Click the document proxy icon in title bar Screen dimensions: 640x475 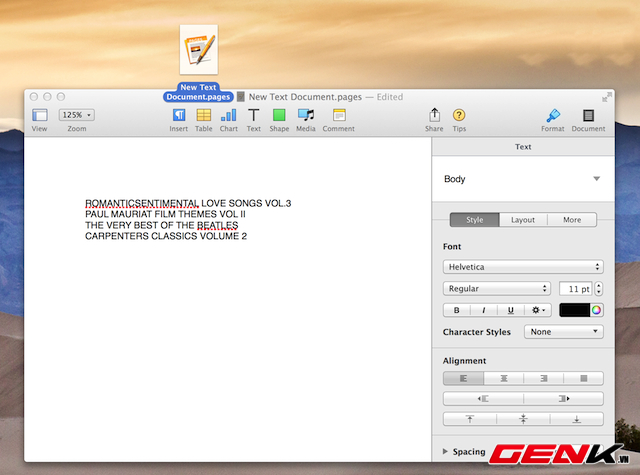241,97
